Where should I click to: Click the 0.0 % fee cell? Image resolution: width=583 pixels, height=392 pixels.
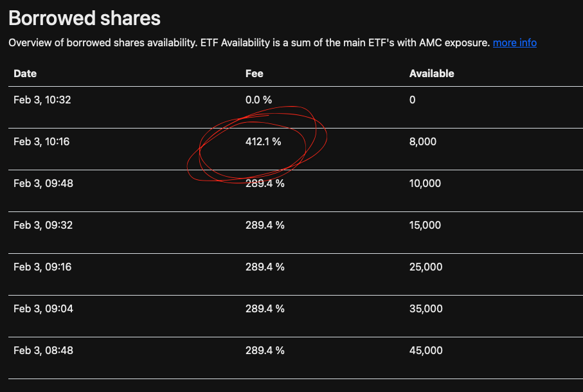258,100
